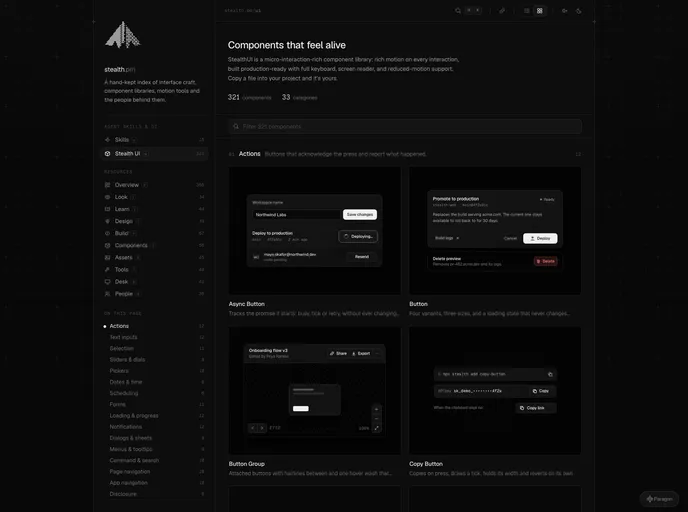Click the Design icon in sidebar
The height and width of the screenshot is (512, 688).
click(x=108, y=221)
